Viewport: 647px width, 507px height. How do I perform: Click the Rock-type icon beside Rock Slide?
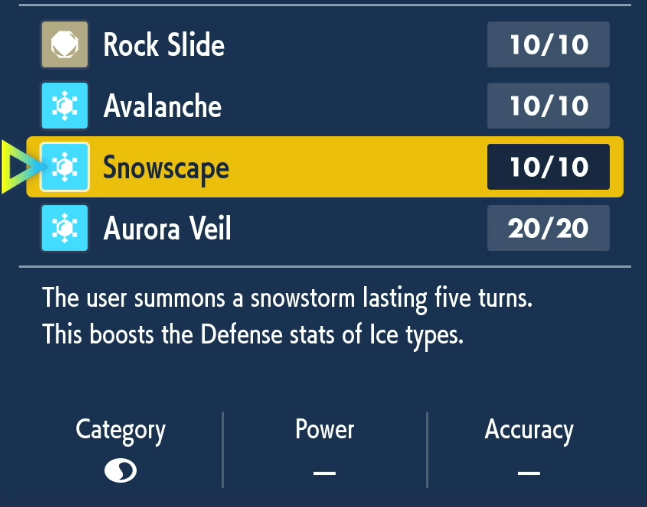(65, 45)
